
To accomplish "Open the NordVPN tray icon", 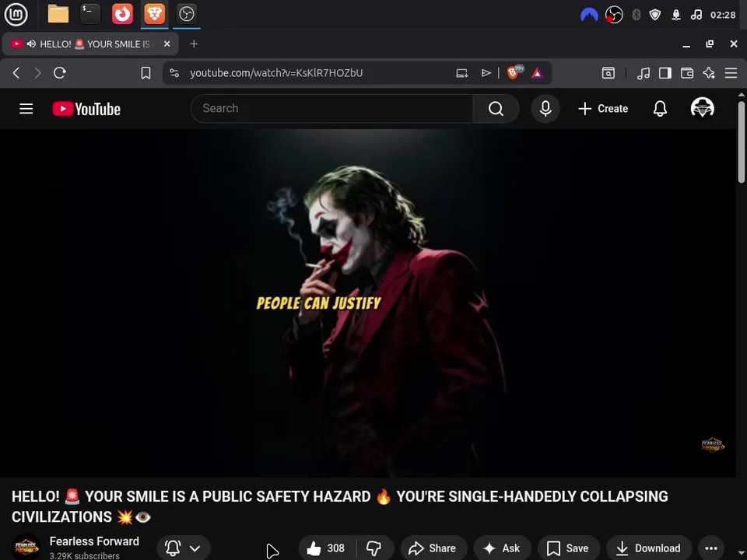I will pos(589,15).
